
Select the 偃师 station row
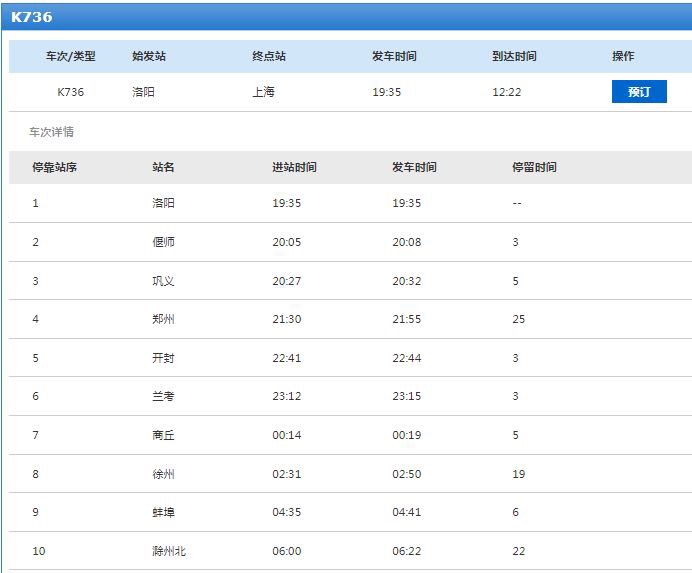point(350,242)
